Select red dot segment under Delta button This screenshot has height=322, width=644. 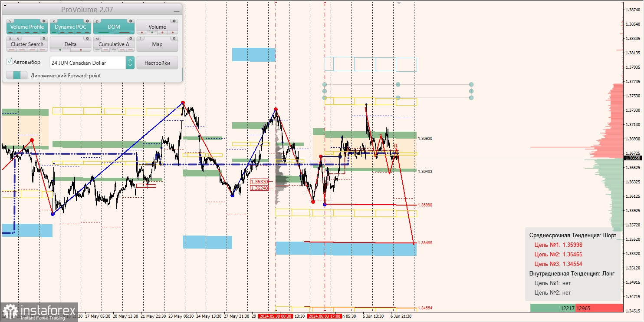[x=81, y=50]
